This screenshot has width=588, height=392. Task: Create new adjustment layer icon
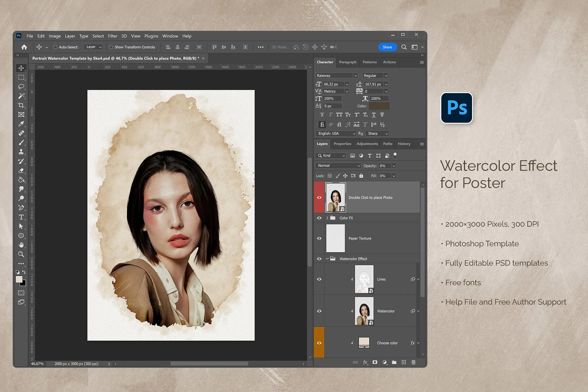tap(384, 362)
